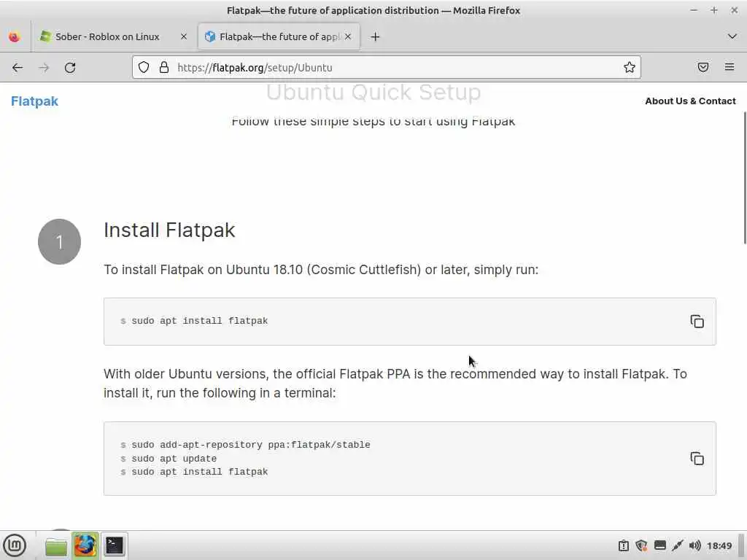Open the keyboard tray icon
747x560 pixels.
click(659, 545)
